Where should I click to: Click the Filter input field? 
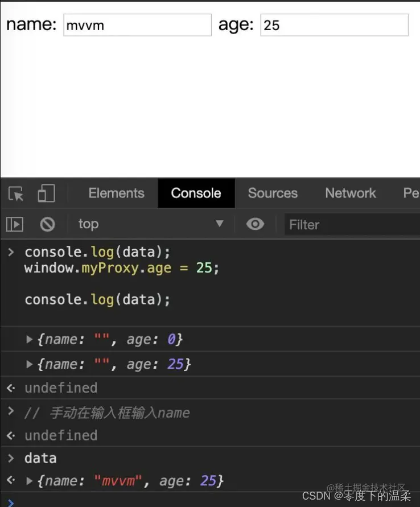352,224
